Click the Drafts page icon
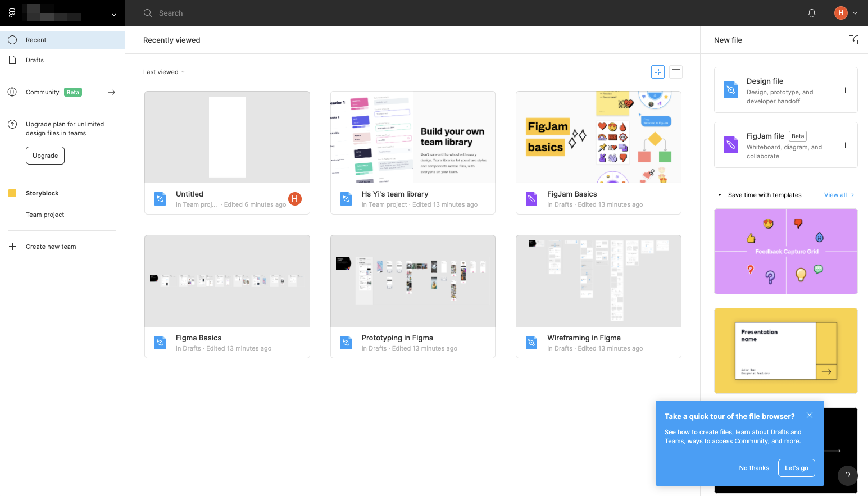Screen dimensions: 868x496 [x=12, y=60]
